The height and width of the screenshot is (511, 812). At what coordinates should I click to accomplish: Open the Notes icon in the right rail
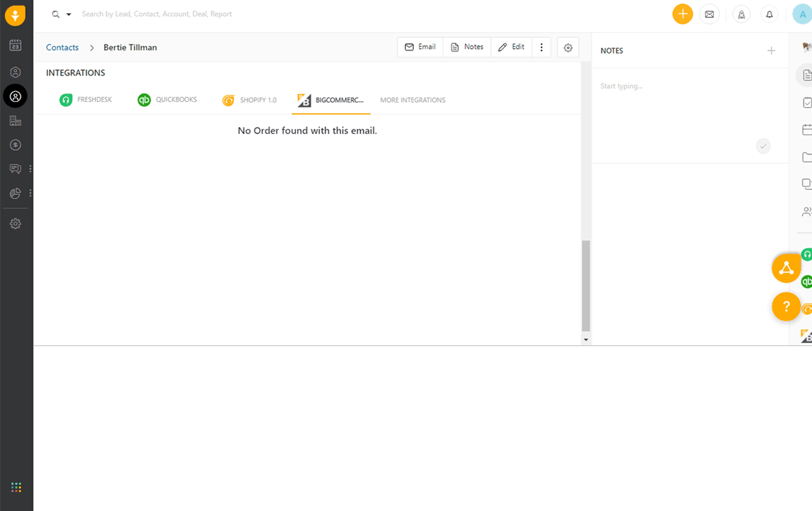click(806, 75)
